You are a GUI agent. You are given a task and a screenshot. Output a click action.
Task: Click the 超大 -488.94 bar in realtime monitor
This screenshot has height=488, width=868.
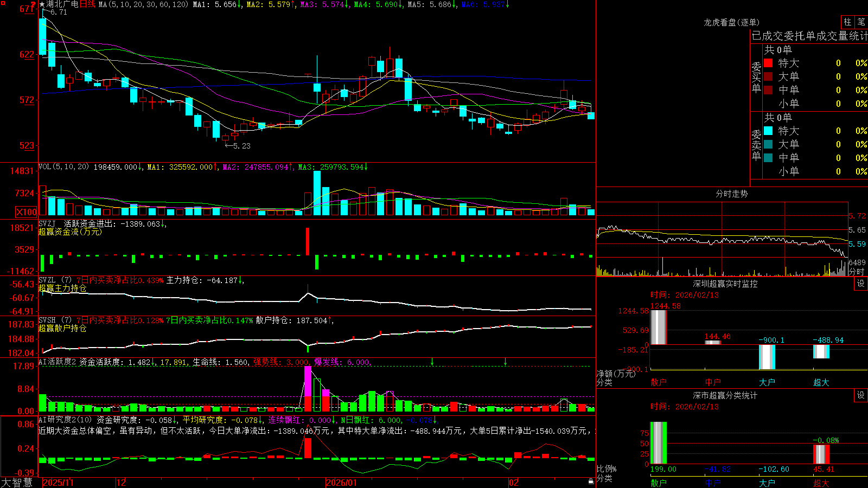[x=821, y=351]
